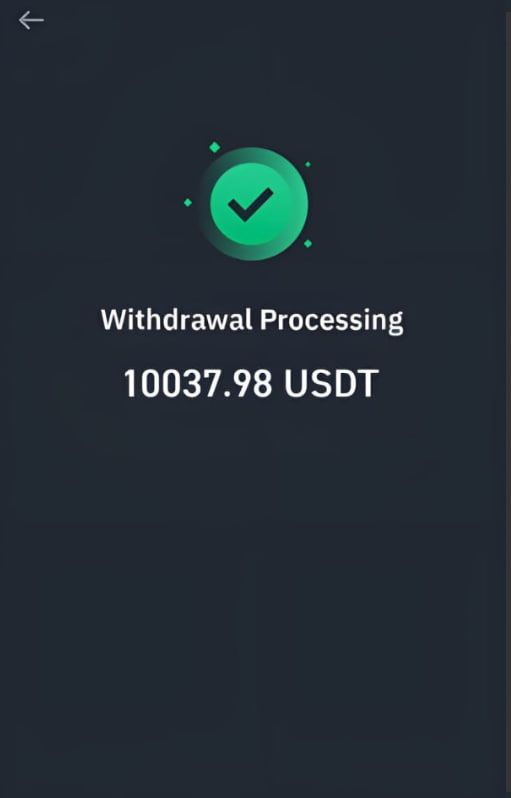Go back using the top-left arrow
Viewport: 511px width, 798px height.
31,20
